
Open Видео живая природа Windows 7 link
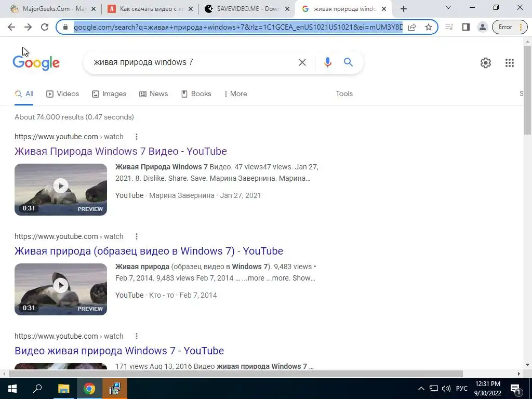[x=119, y=351]
